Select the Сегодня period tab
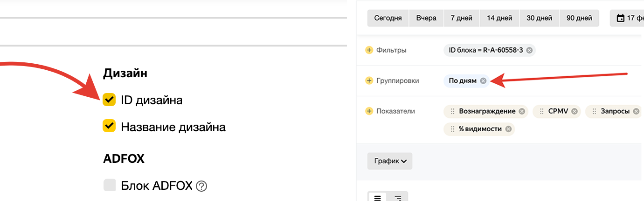 coord(388,18)
